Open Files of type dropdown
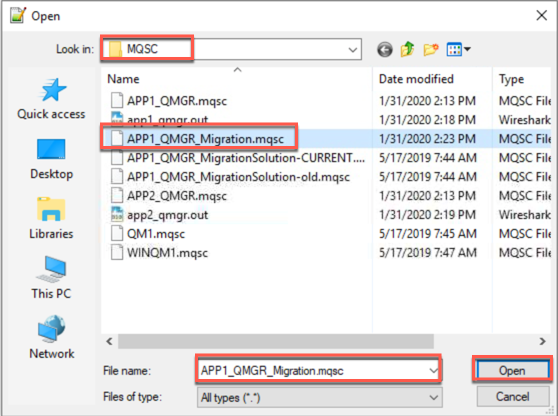Screen dimensions: 558x416 click(320, 397)
